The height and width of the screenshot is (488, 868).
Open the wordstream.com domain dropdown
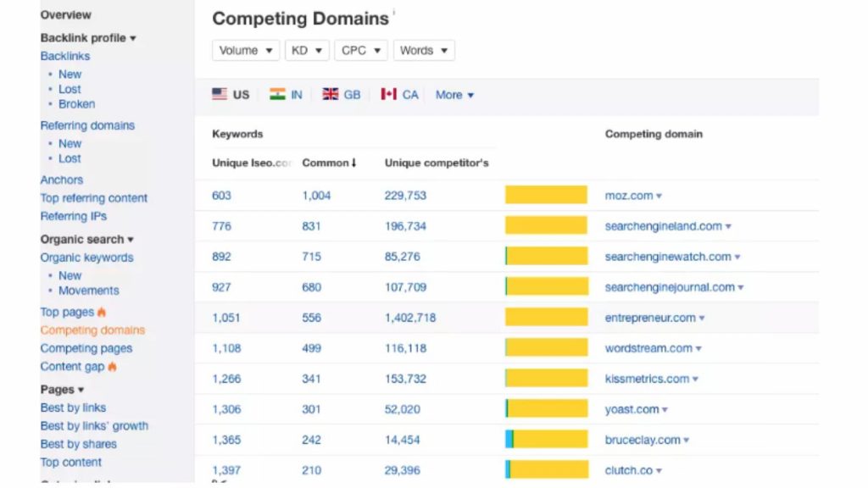click(x=698, y=348)
